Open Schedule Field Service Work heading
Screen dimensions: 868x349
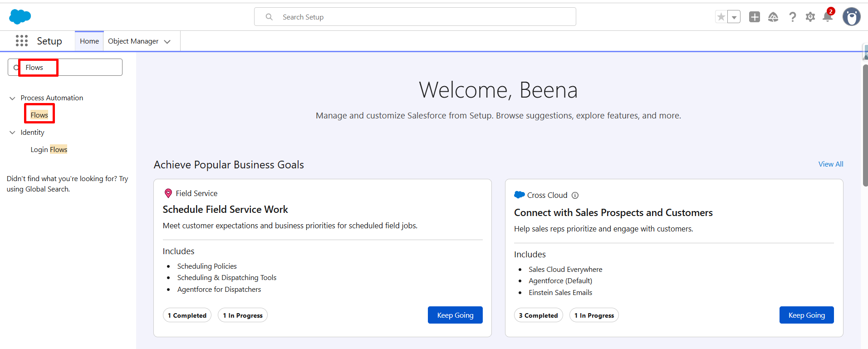[226, 209]
